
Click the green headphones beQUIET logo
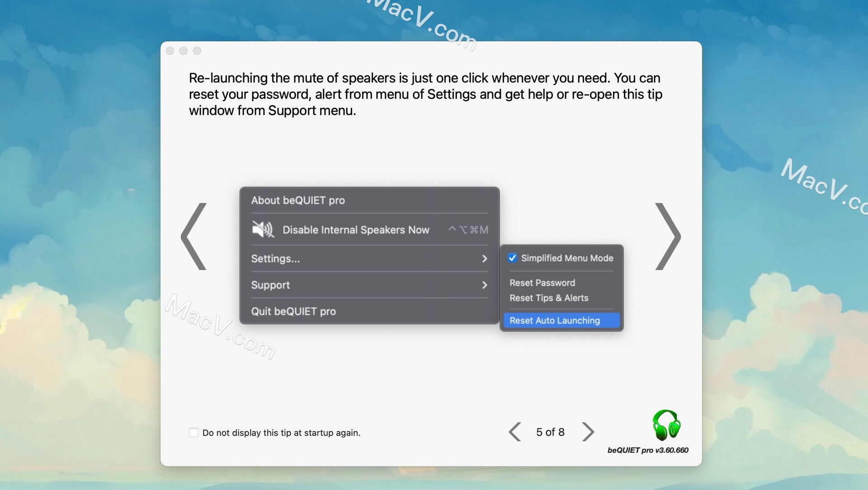point(666,425)
